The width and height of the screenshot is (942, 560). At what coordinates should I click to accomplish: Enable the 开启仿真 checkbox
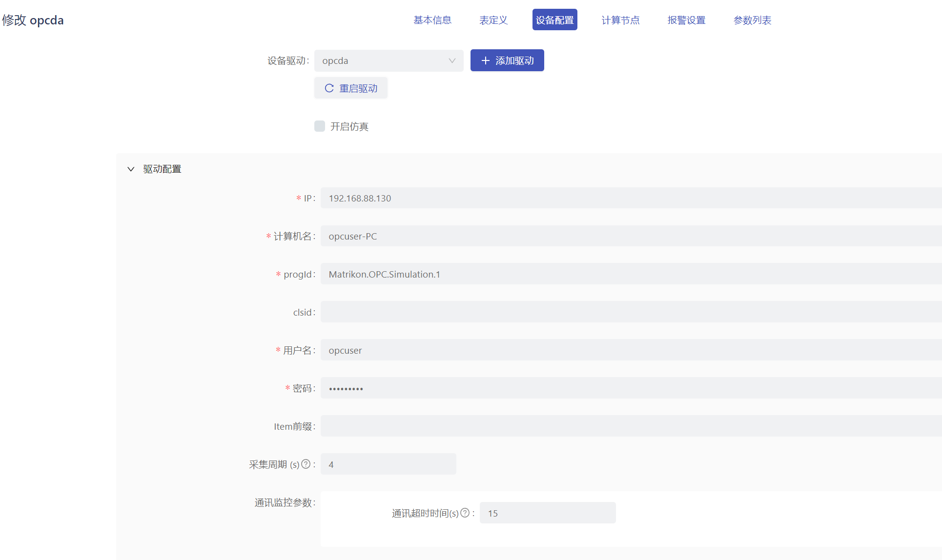click(x=320, y=126)
